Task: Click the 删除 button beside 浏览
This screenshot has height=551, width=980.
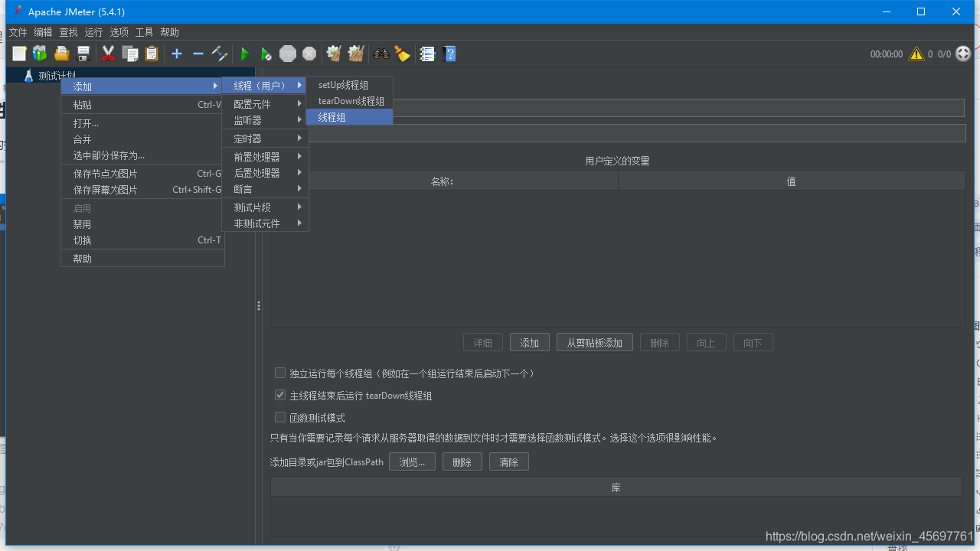Action: (462, 462)
